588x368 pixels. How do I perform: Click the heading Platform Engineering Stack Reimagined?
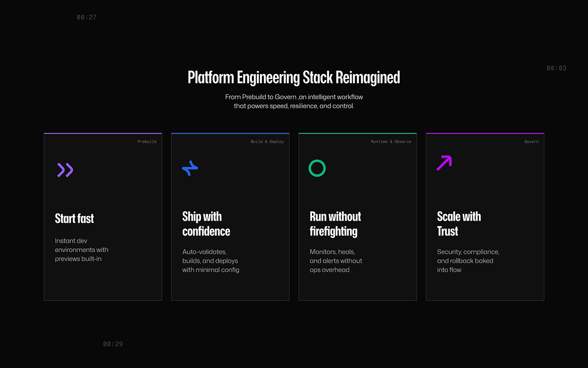tap(294, 77)
